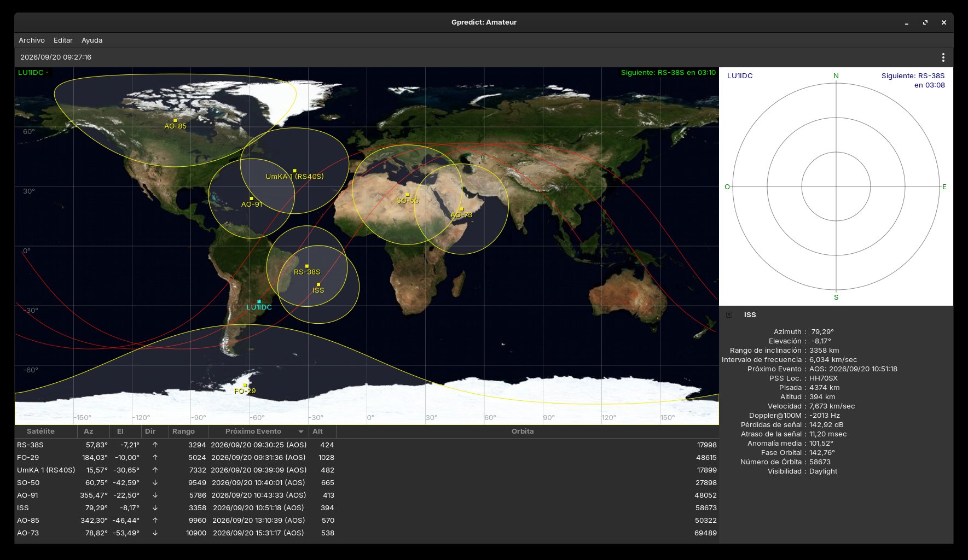Viewport: 968px width, 560px height.
Task: Maximize the Gpredict window
Action: tap(925, 22)
